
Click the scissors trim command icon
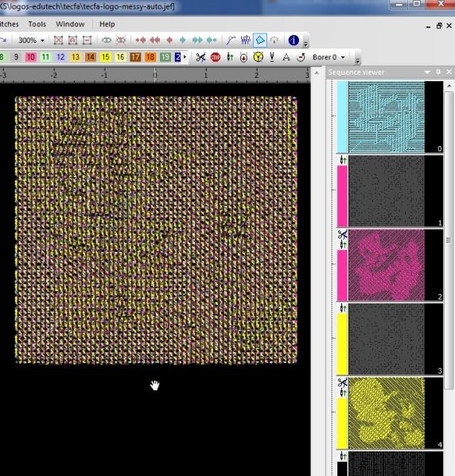click(x=200, y=57)
